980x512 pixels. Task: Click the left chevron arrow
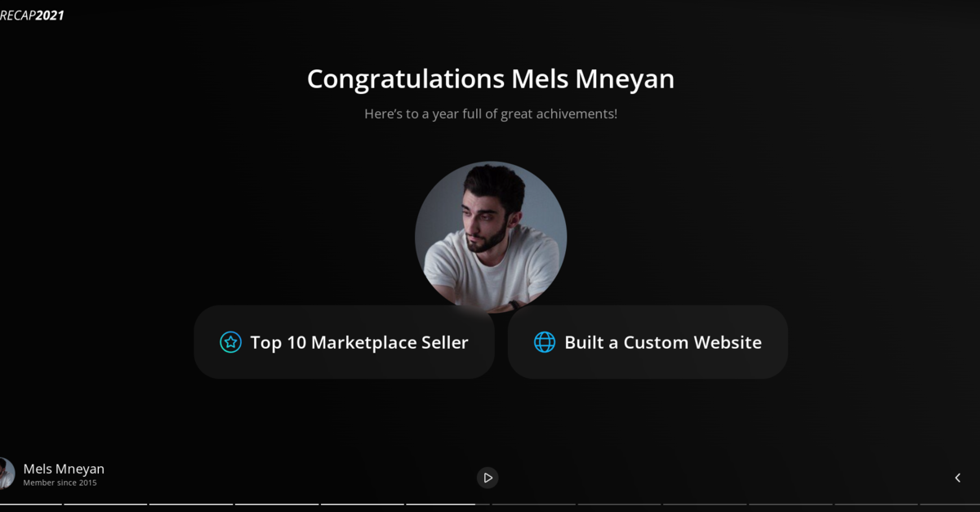point(958,478)
